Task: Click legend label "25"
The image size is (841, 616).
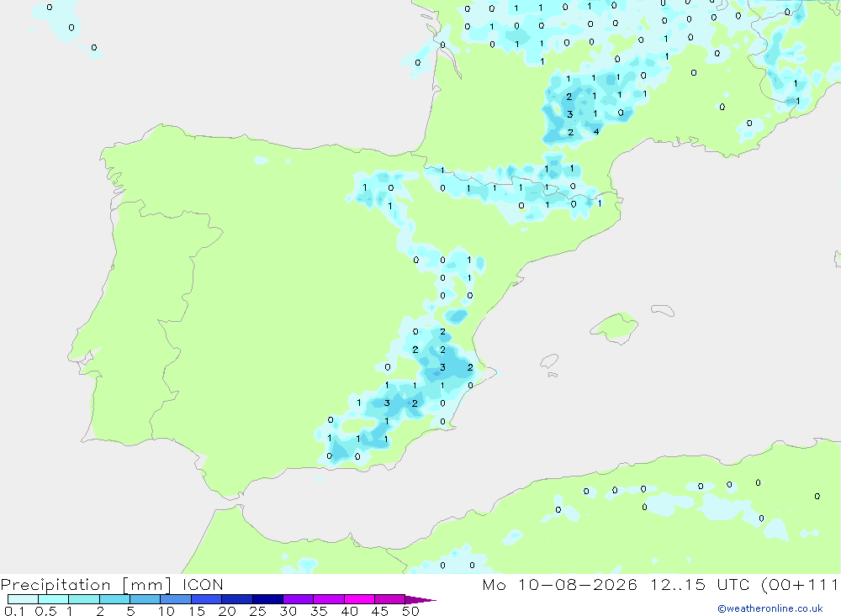Action: [x=258, y=611]
